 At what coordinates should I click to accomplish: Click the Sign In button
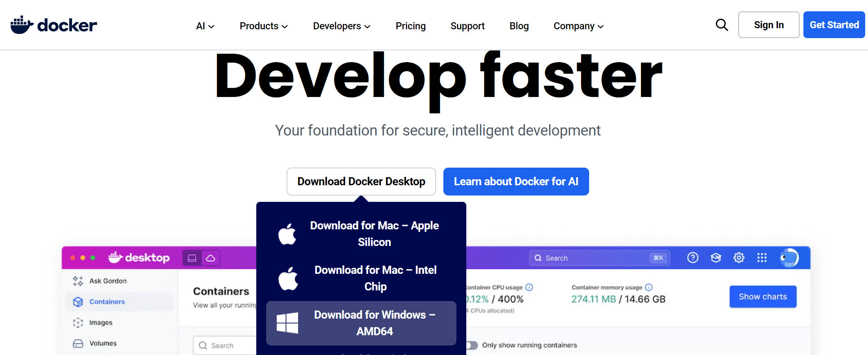pyautogui.click(x=769, y=25)
